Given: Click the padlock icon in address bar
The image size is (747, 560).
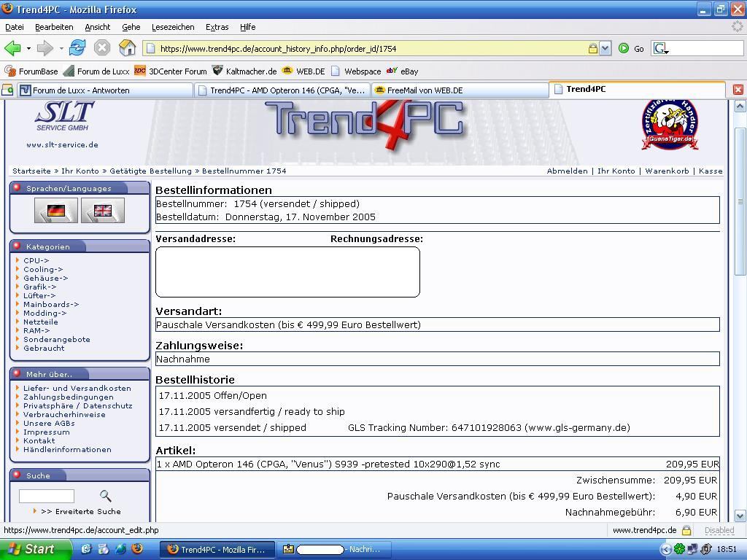Looking at the screenshot, I should click(x=592, y=49).
